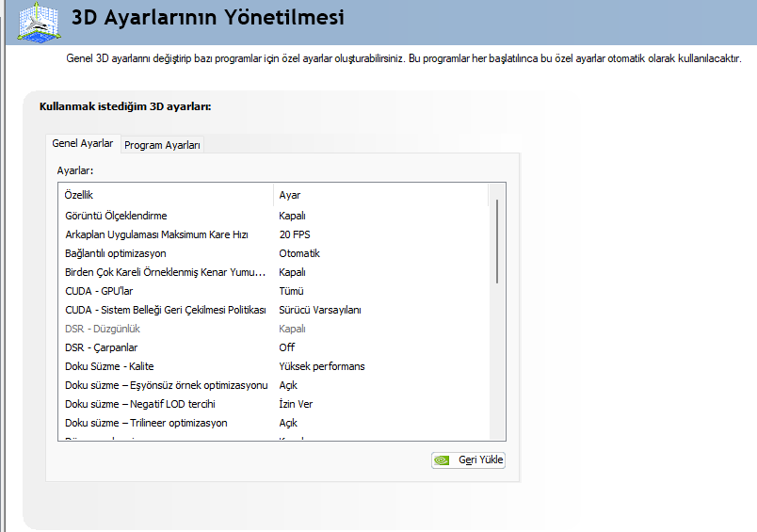Open Kapalı value for Görüntü Ölçeklendirme
757x532 pixels.
point(292,216)
